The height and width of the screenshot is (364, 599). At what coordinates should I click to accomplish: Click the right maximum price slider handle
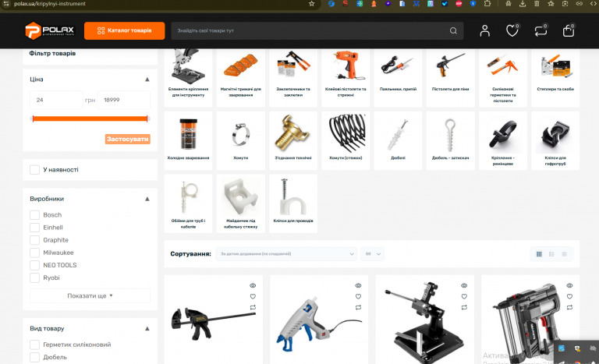(147, 118)
